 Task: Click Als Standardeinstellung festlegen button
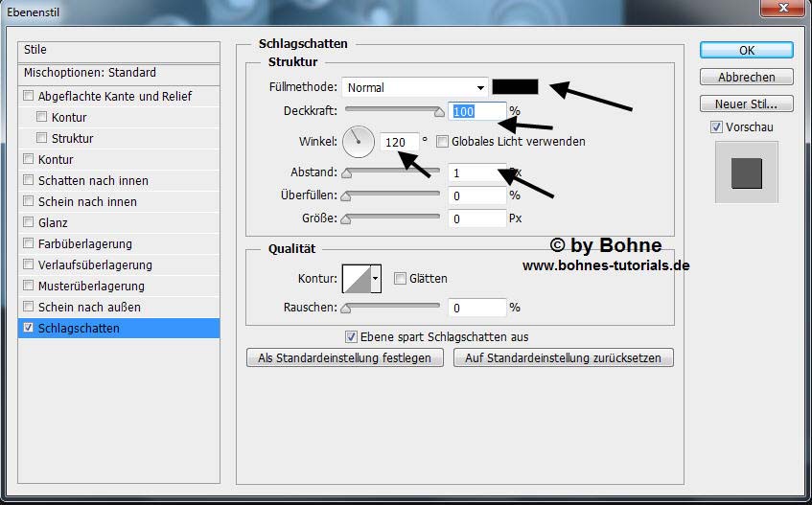pyautogui.click(x=345, y=357)
